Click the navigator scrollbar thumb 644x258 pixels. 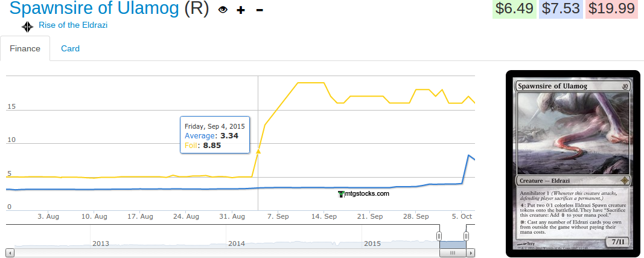coord(453,253)
